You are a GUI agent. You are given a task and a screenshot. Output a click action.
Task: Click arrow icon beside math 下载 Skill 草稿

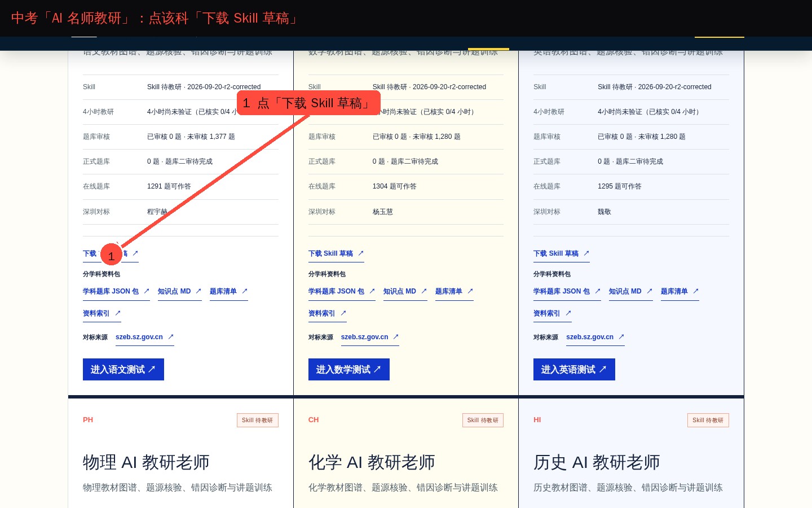[361, 253]
